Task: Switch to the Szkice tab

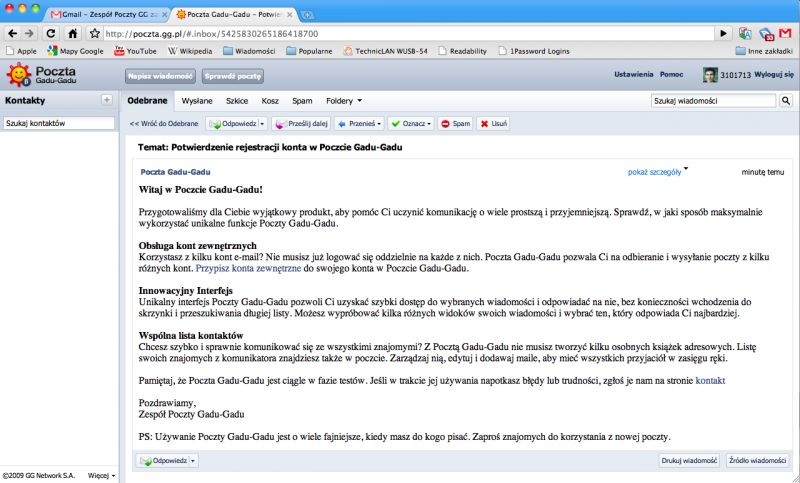Action: point(237,101)
